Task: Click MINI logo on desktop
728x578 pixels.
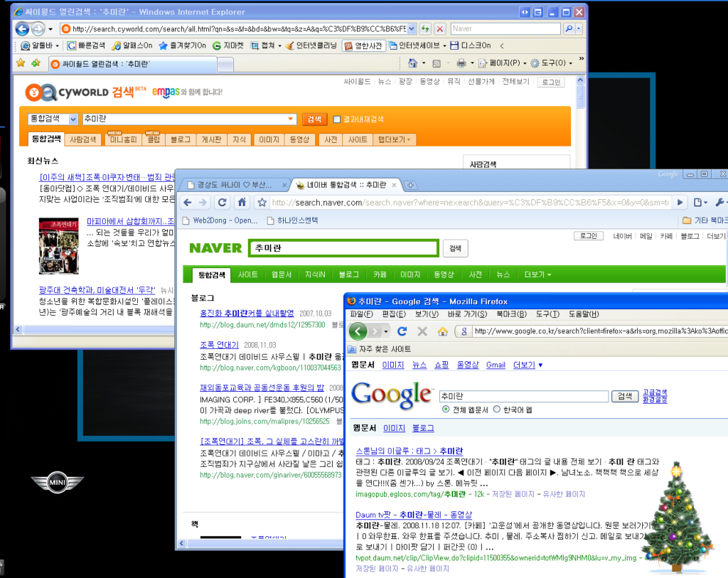Action: point(58,482)
